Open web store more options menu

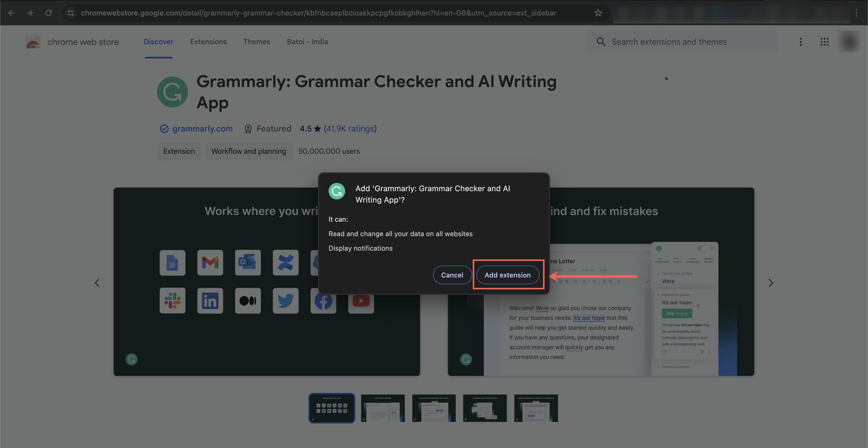click(801, 42)
